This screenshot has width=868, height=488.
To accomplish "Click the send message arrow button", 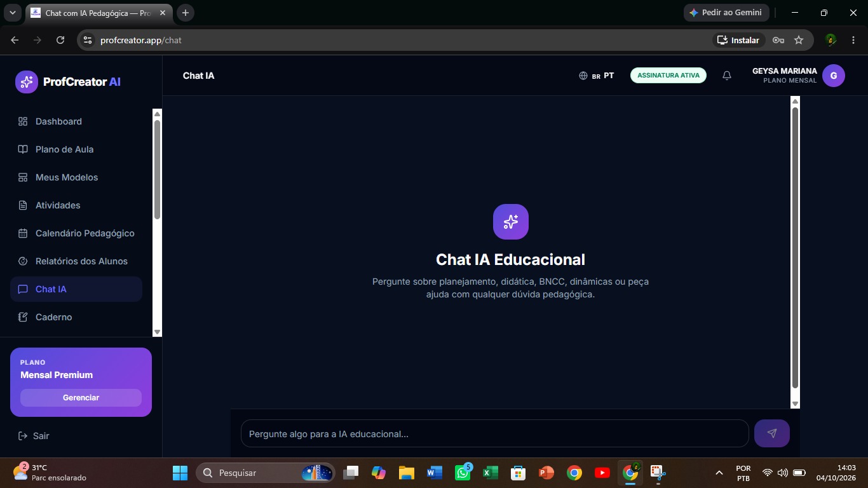I will (x=772, y=433).
